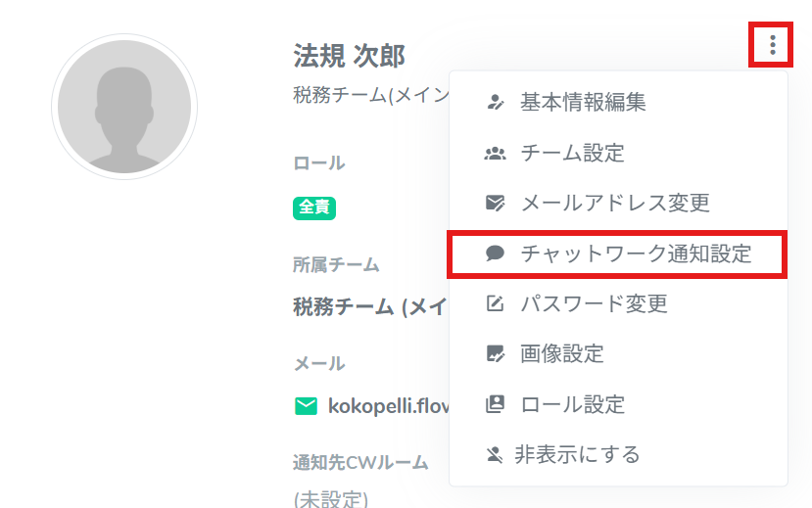This screenshot has height=508, width=812.
Task: Select 非表示にする to hide the user
Action: coord(577,454)
